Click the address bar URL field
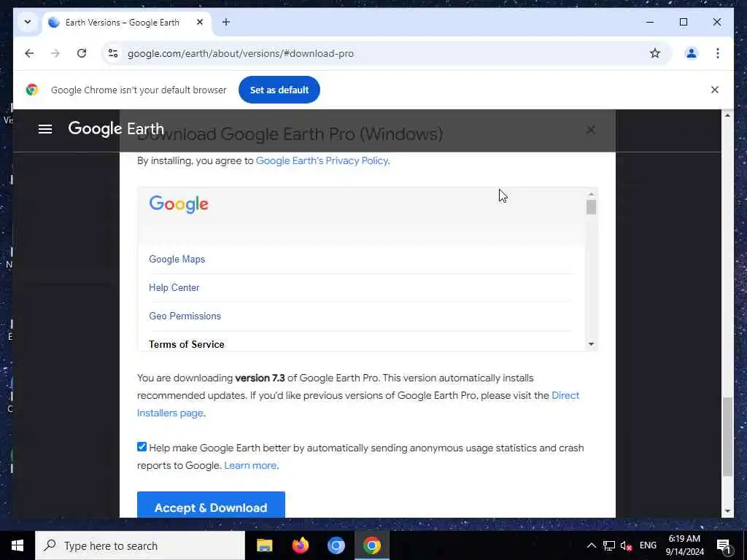Viewport: 747px width, 560px height. point(376,53)
